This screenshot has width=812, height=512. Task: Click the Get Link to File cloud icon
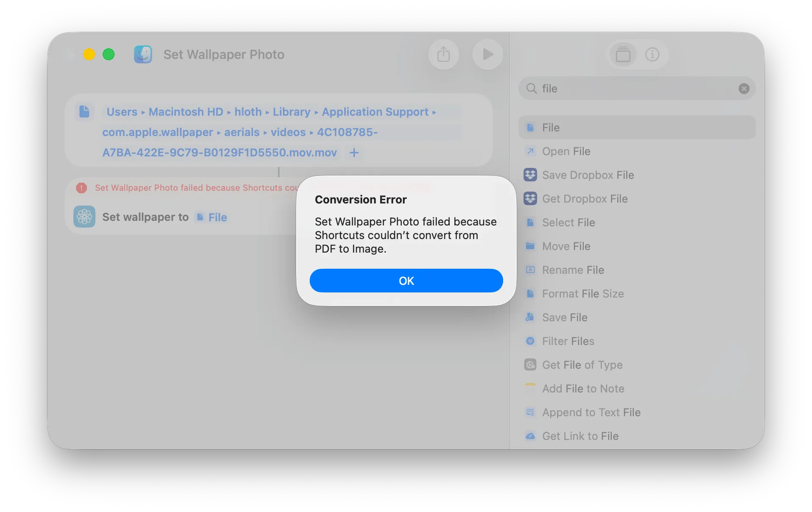point(530,436)
